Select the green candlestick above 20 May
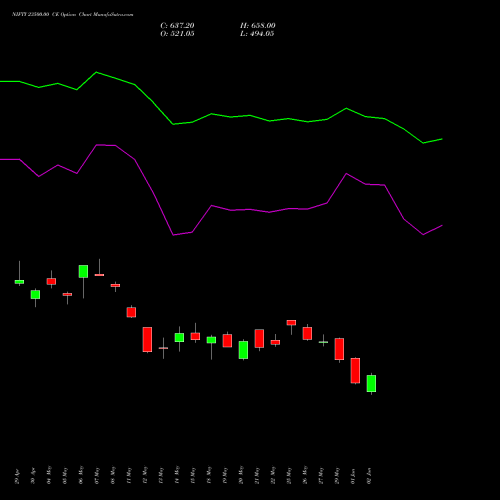This screenshot has width=500, height=500. [243, 350]
